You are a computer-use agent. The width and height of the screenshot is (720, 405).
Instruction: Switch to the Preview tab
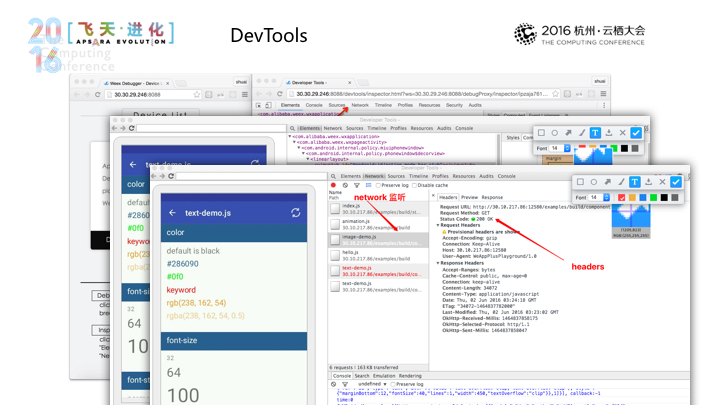[x=469, y=197]
